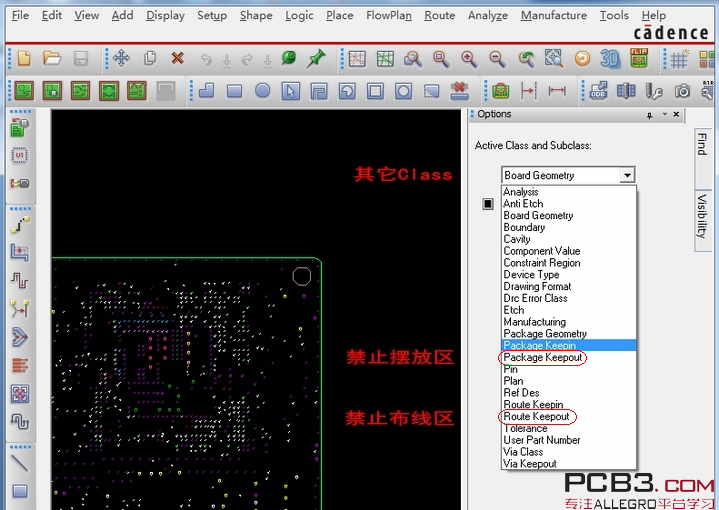Click the Zoom Out magnifier icon
This screenshot has height=510, width=719.
tap(497, 59)
